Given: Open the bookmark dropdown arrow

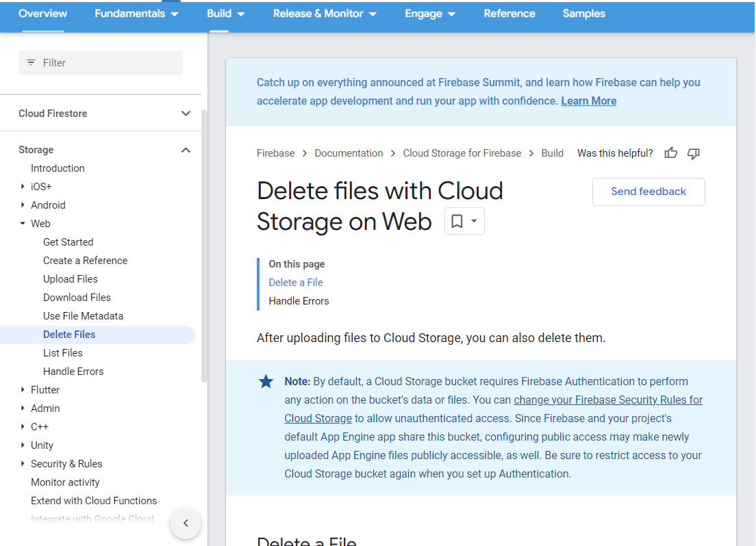Looking at the screenshot, I should tap(475, 221).
